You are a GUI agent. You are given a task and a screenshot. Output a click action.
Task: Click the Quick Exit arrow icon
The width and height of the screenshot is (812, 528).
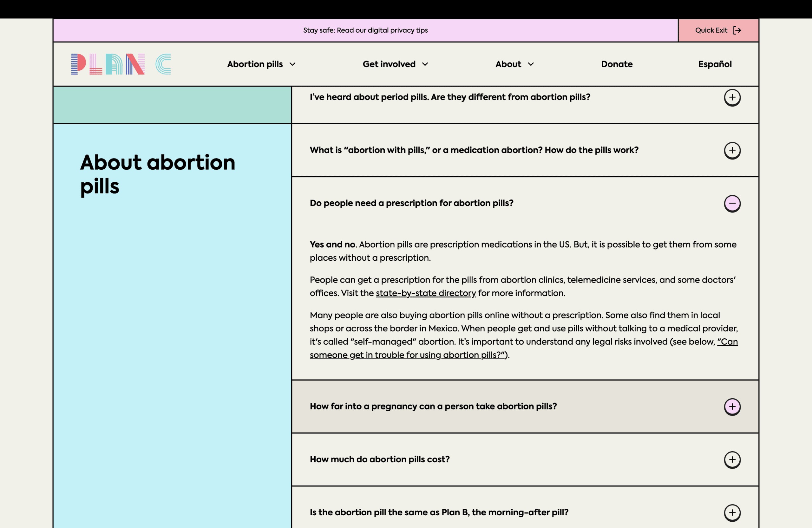(x=737, y=30)
